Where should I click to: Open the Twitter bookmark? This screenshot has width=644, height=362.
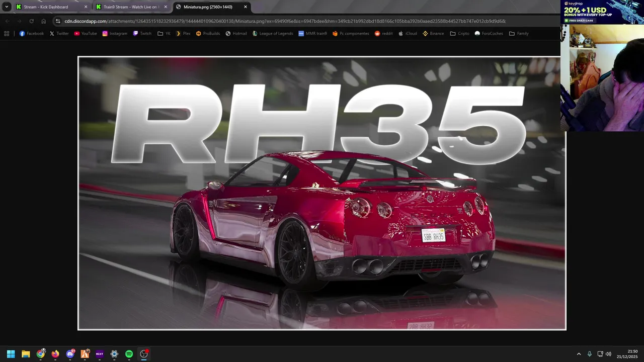tap(59, 34)
